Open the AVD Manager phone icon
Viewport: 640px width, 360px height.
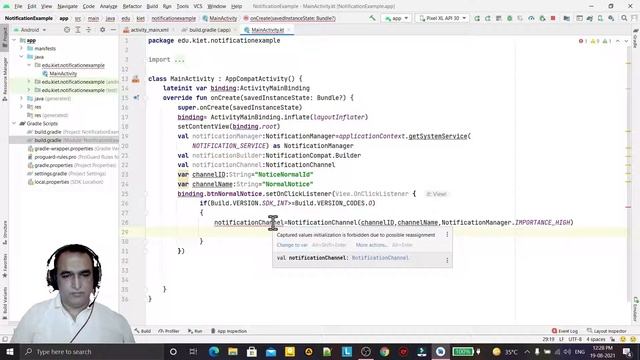pyautogui.click(x=600, y=18)
